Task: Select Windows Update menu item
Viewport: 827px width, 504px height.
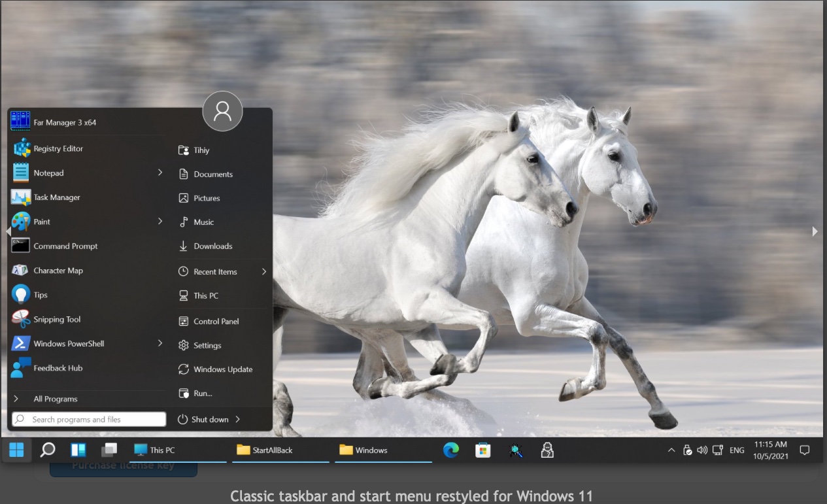Action: click(222, 369)
